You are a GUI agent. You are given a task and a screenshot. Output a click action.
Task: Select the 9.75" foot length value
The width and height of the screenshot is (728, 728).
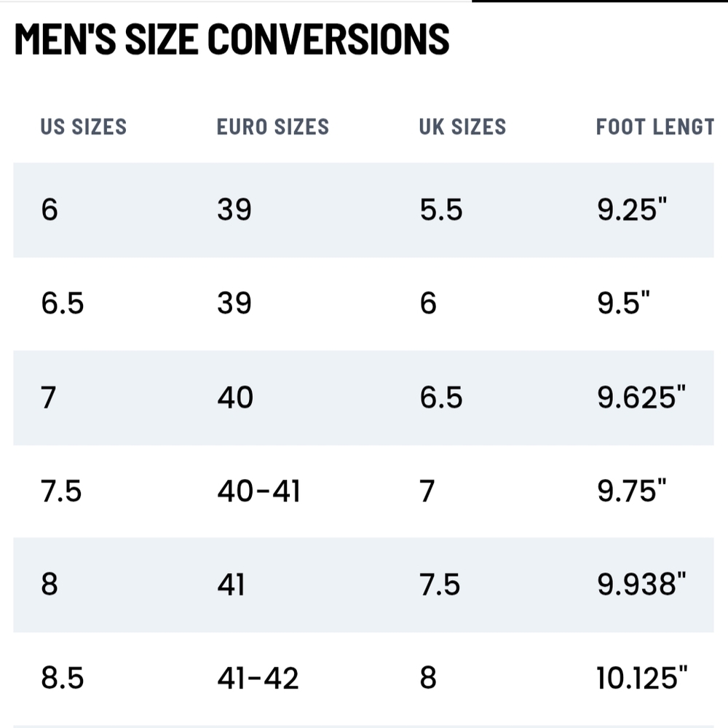pyautogui.click(x=631, y=490)
